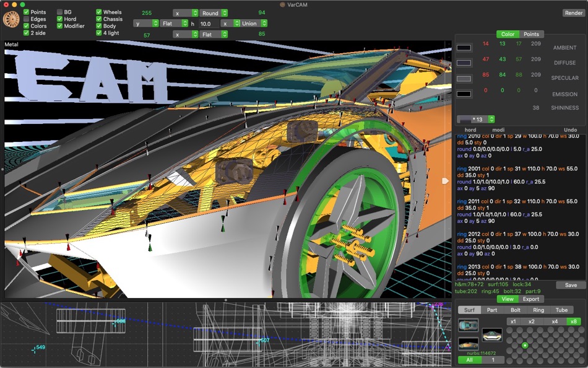The image size is (588, 368).
Task: Click the ring 2012 entry line
Action: [518, 234]
